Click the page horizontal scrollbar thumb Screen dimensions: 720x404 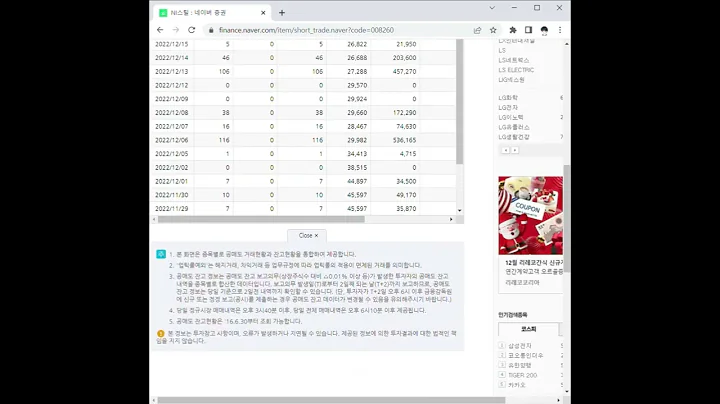point(332,400)
